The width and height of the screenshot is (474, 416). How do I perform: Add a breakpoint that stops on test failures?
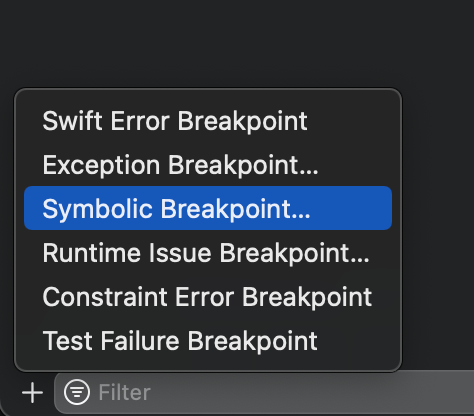click(208, 341)
